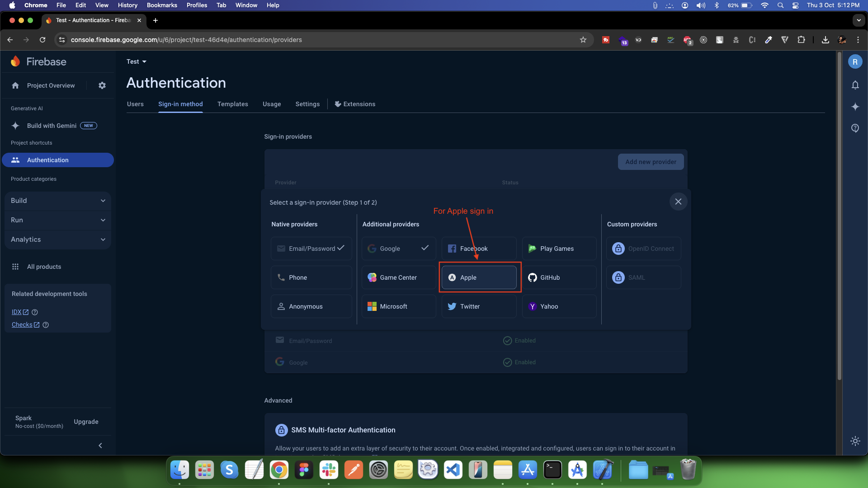Toggle theme with sun icon
The width and height of the screenshot is (868, 488).
click(x=855, y=441)
